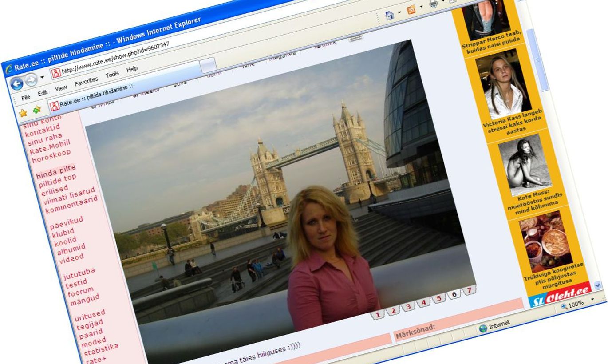Switch to photo number 1 tab
608x364 pixels.
[377, 315]
